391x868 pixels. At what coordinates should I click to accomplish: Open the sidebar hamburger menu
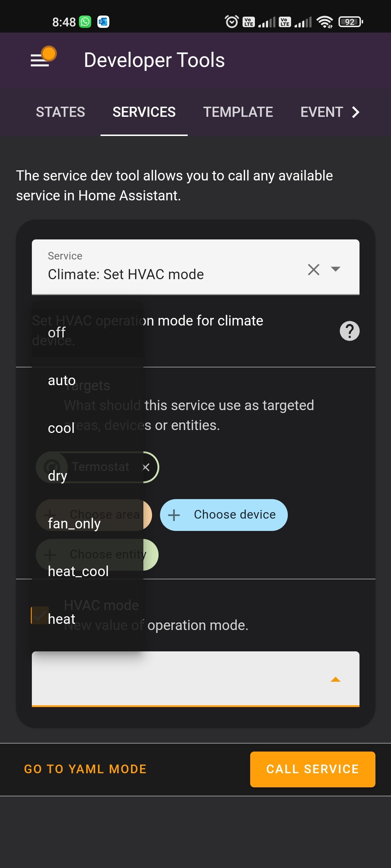click(x=40, y=60)
